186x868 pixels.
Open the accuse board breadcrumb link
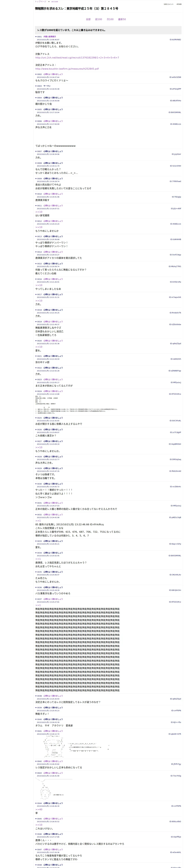click(x=55, y=2)
